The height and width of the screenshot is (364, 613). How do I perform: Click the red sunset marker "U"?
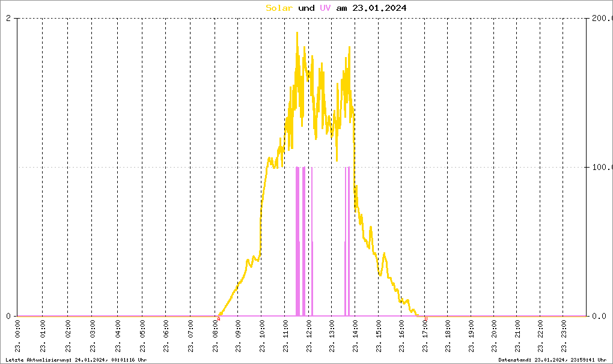(426, 319)
